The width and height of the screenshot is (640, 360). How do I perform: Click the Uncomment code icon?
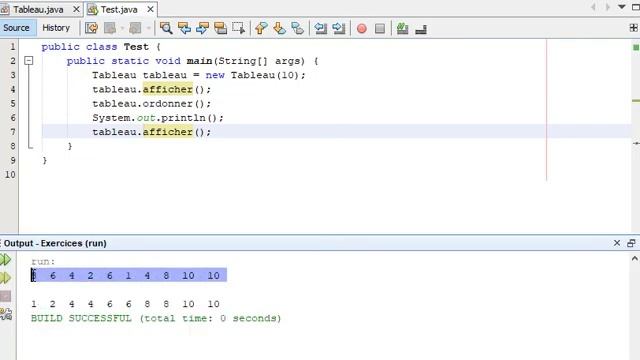(421, 29)
